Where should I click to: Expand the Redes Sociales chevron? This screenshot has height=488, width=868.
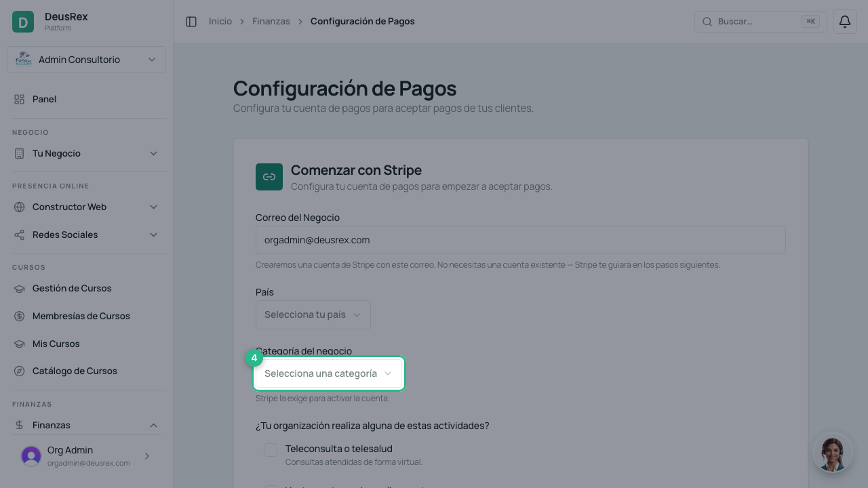(x=153, y=235)
